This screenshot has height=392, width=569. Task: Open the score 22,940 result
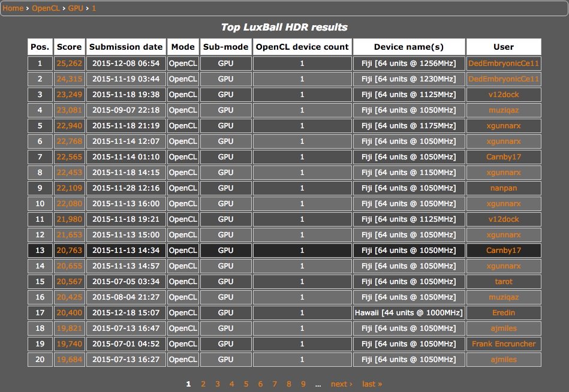(70, 125)
